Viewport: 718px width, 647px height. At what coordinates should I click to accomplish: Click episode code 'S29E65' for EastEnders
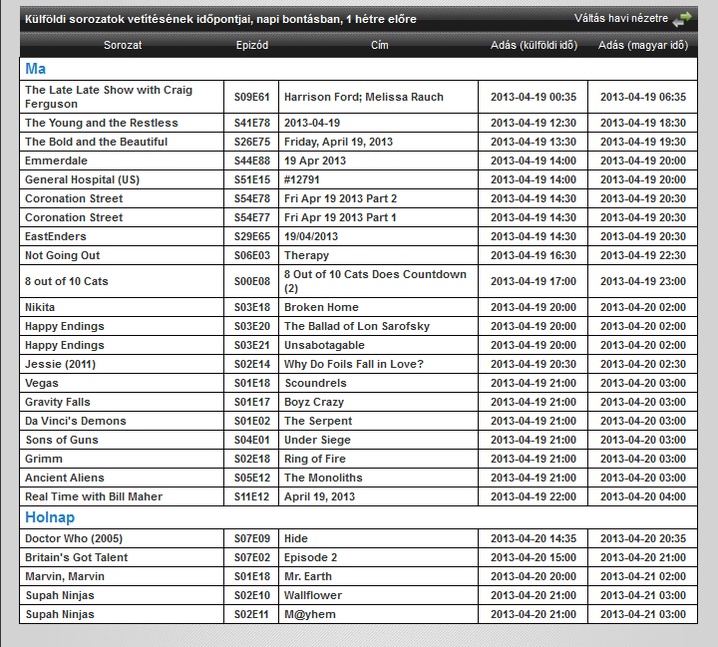click(x=252, y=236)
